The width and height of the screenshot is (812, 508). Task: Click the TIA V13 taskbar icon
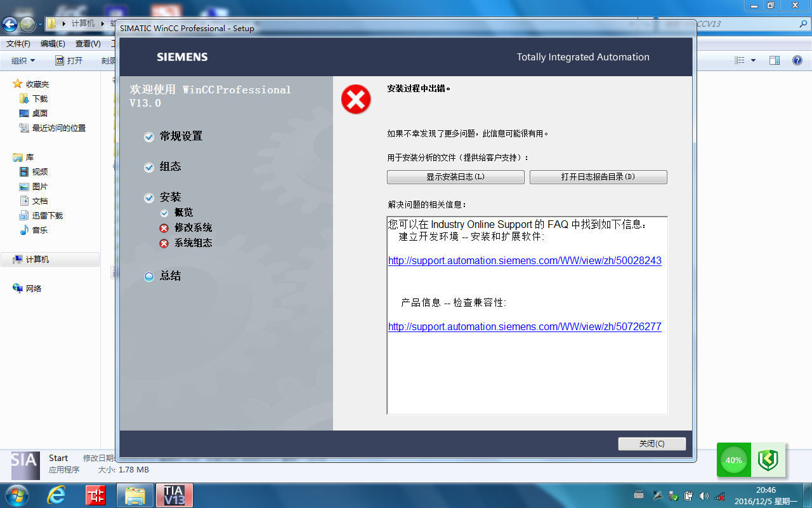pyautogui.click(x=174, y=495)
